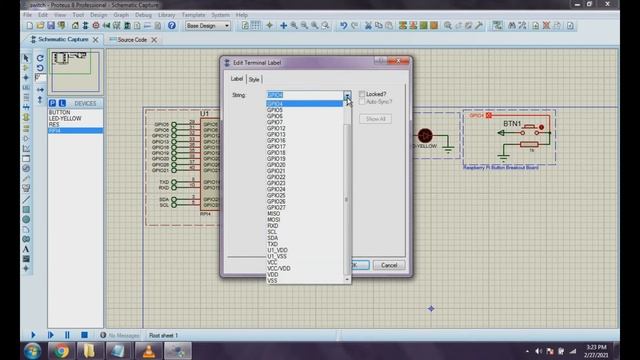Screen dimensions: 640x360
Task: Click the dropdown list scrollbar thumb
Action: click(347, 200)
